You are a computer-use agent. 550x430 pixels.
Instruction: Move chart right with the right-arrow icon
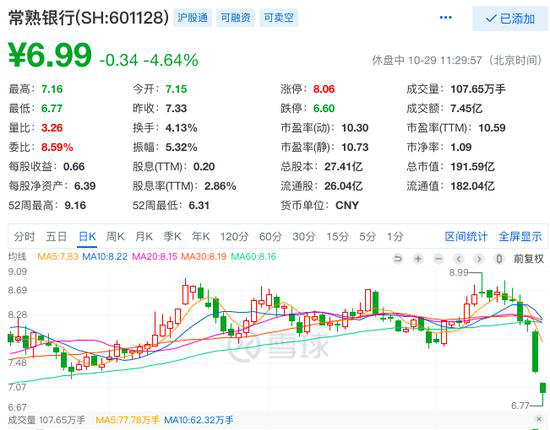tap(479, 259)
